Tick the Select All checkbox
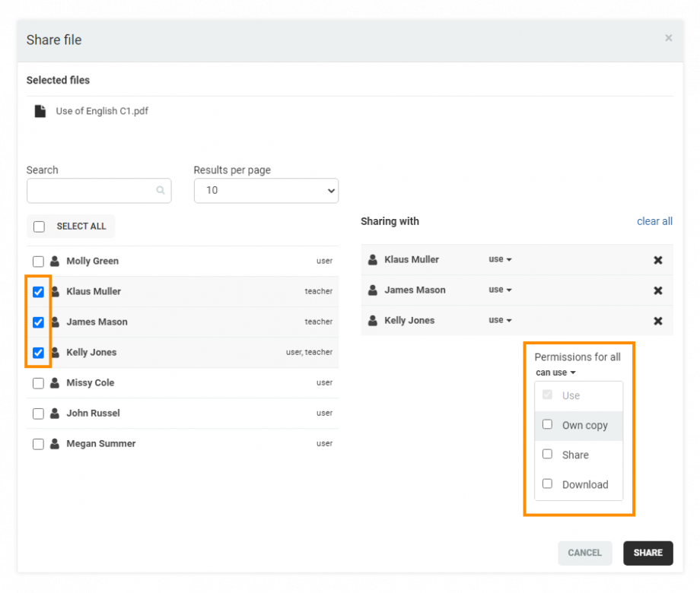This screenshot has height=593, width=700. [40, 227]
